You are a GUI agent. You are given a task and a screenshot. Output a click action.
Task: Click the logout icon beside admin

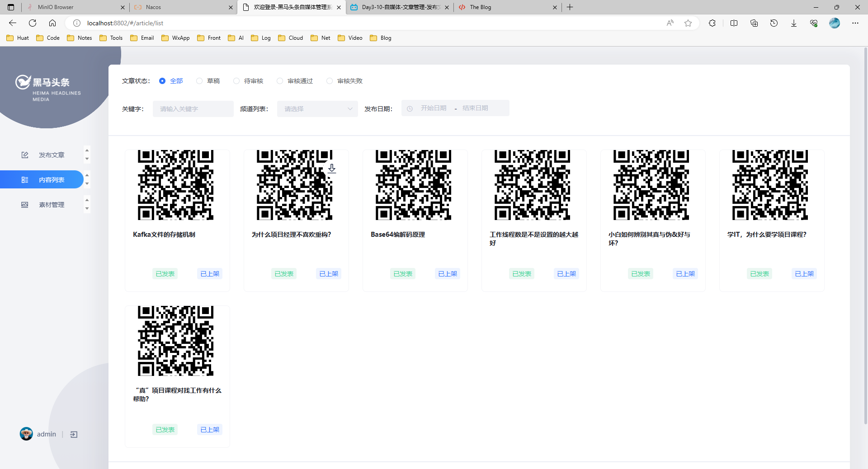click(74, 434)
